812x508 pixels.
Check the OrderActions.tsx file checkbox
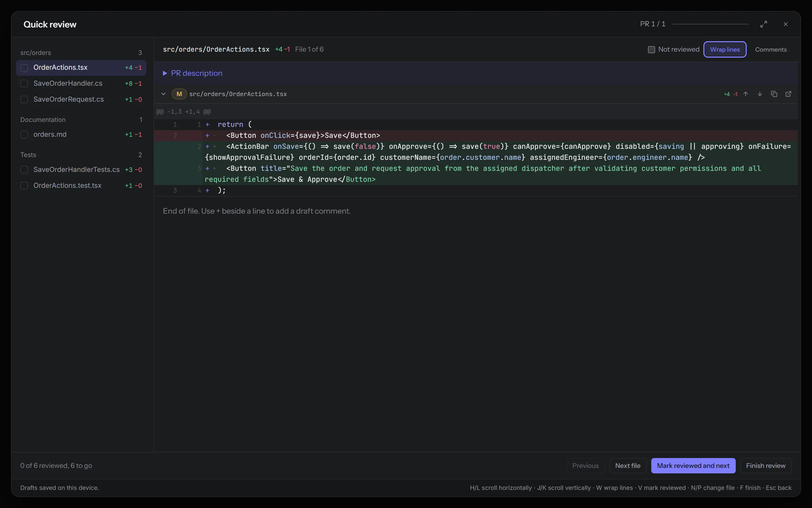24,68
